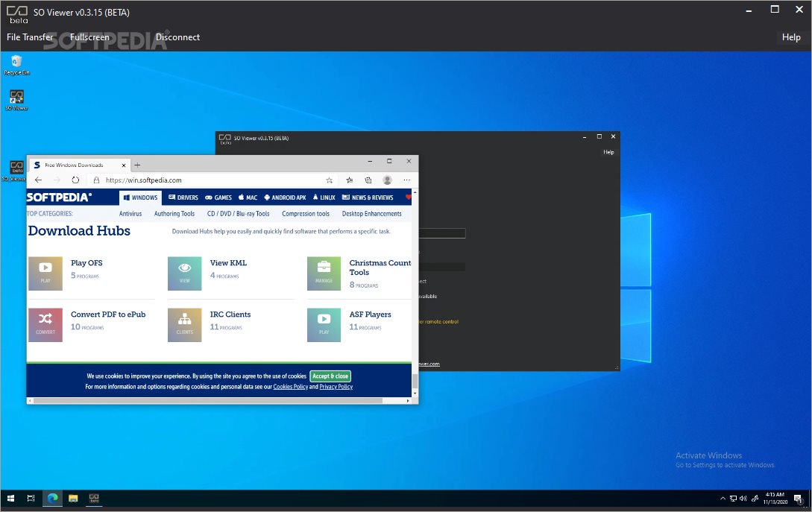
Task: Click the ASF Players play icon
Action: (324, 325)
